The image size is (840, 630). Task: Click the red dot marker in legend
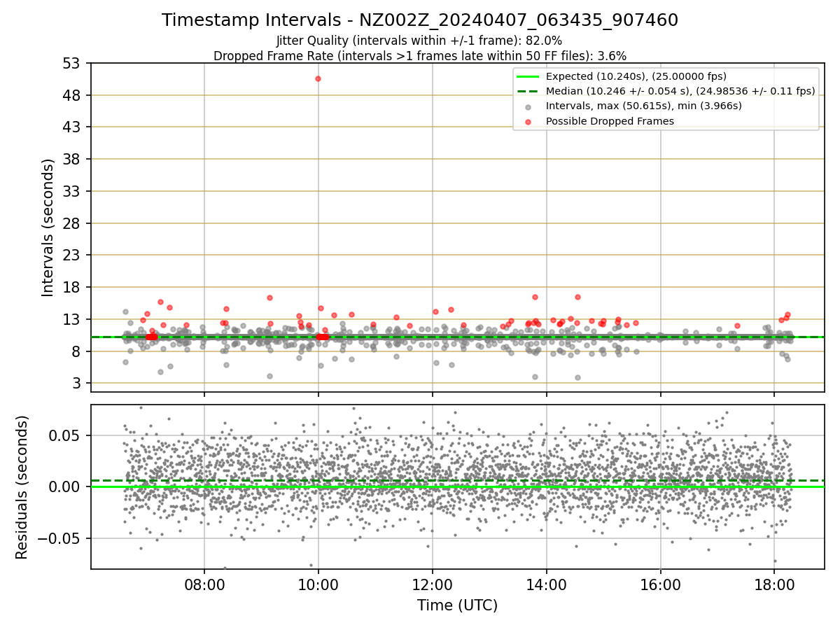528,122
